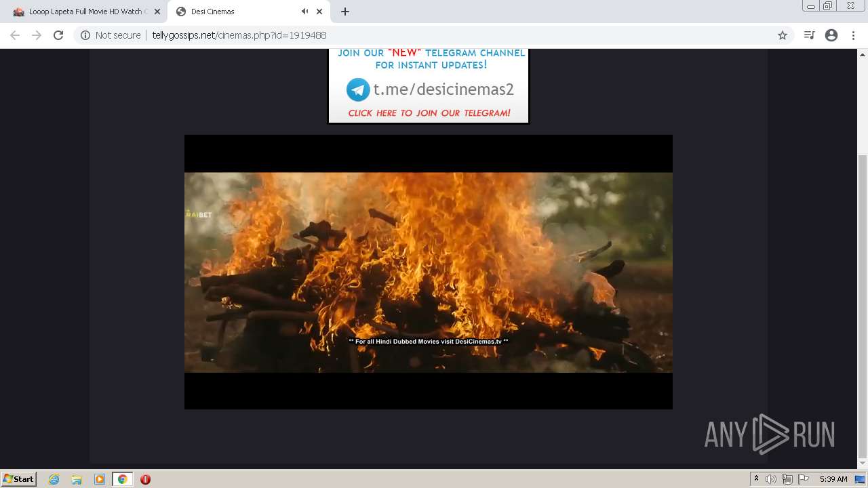Open media controls icon in toolbar
Image resolution: width=868 pixels, height=488 pixels.
(x=809, y=35)
